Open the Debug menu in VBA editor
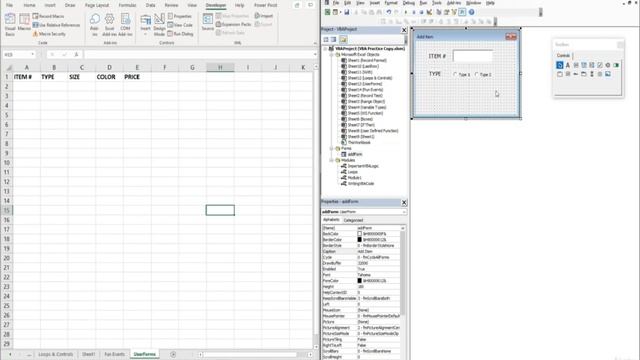This screenshot has width=640, height=360. tap(409, 3)
